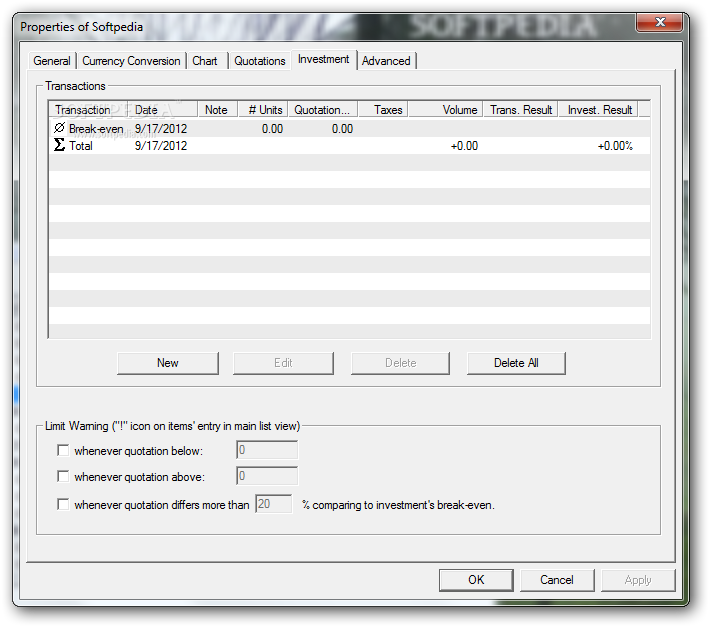Image resolution: width=710 pixels, height=627 pixels.
Task: Click the Total sigma icon in the list
Action: pyautogui.click(x=59, y=146)
